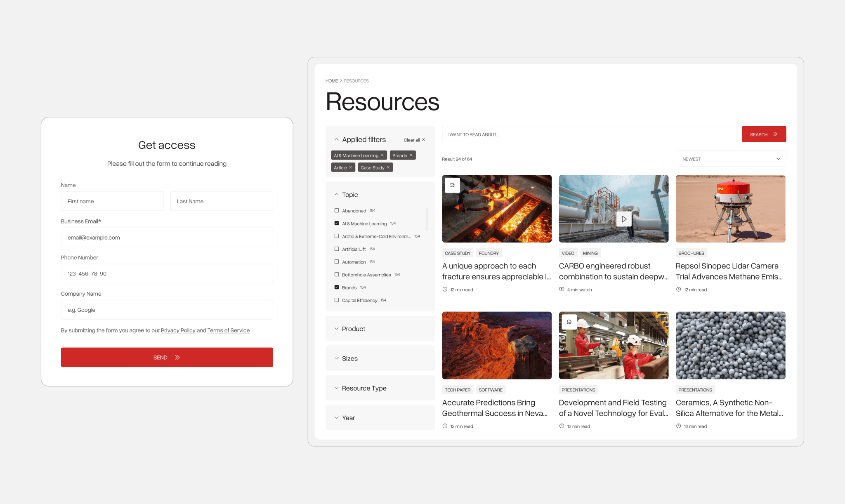845x504 pixels.
Task: Uncheck the AI & Machine Learning topic filter
Action: 336,223
